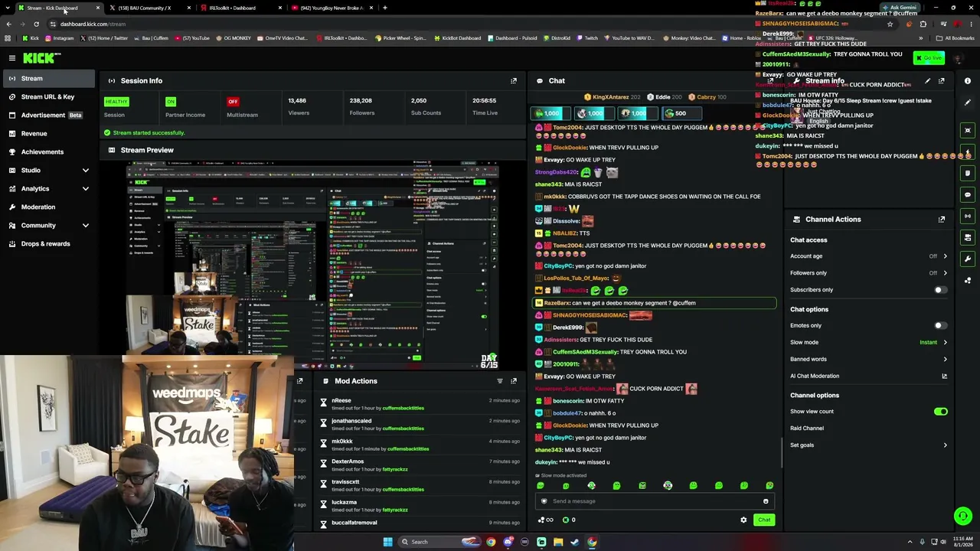980x551 pixels.
Task: Go to Achievements page
Action: pyautogui.click(x=48, y=152)
